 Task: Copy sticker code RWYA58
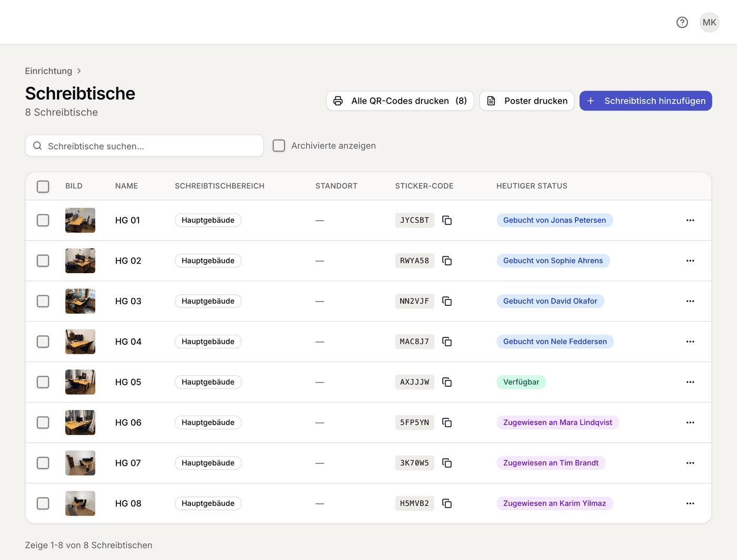[x=447, y=261]
